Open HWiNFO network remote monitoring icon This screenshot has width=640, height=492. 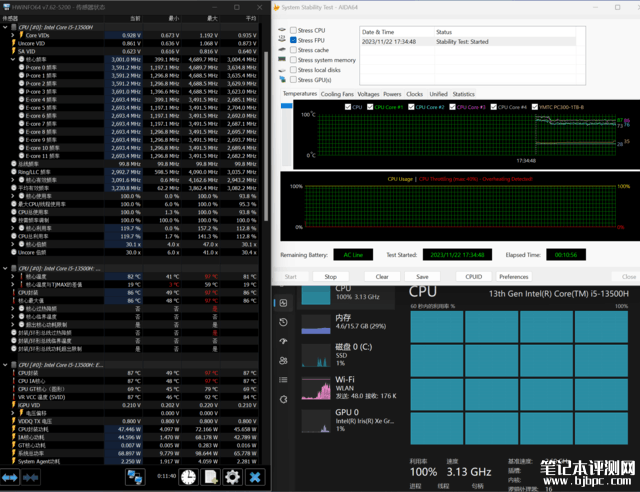point(135,477)
